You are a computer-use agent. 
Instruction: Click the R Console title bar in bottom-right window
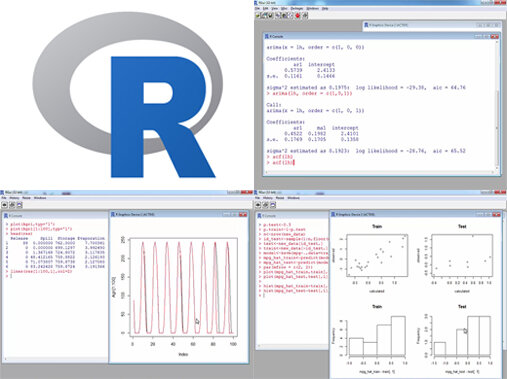pyautogui.click(x=292, y=215)
